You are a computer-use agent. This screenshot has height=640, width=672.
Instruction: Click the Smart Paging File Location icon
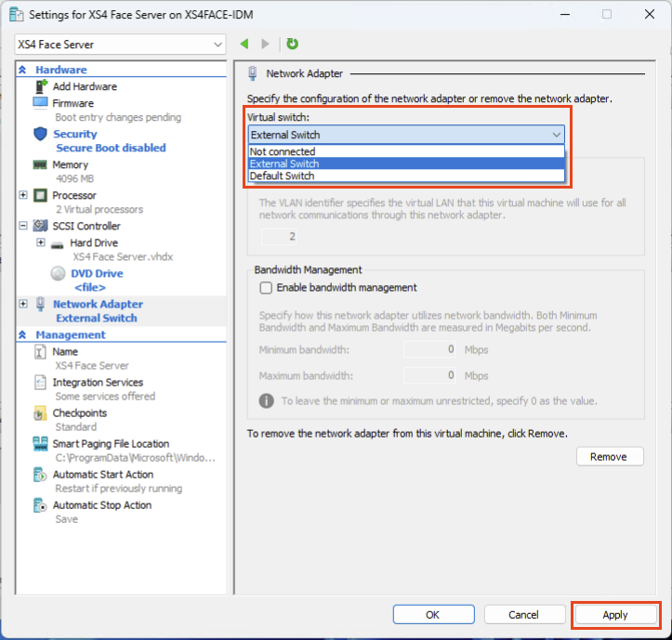click(40, 444)
